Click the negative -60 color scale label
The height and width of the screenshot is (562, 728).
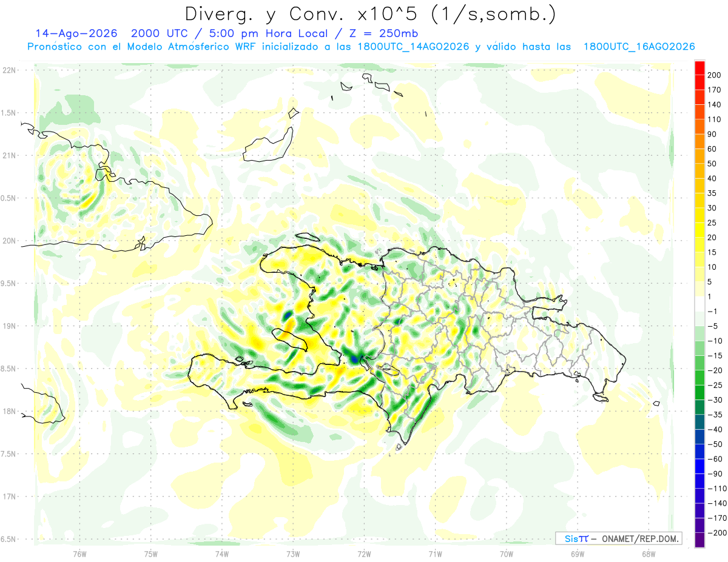click(x=716, y=459)
